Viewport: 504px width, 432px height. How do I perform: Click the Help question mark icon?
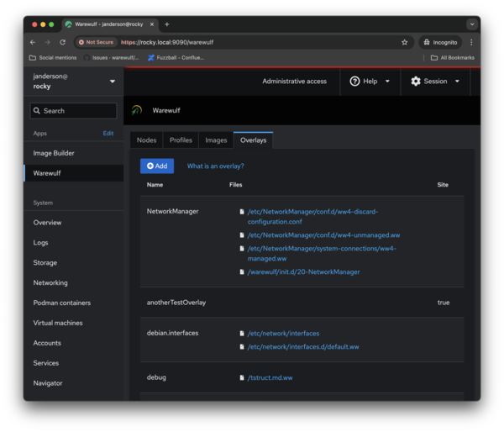354,82
